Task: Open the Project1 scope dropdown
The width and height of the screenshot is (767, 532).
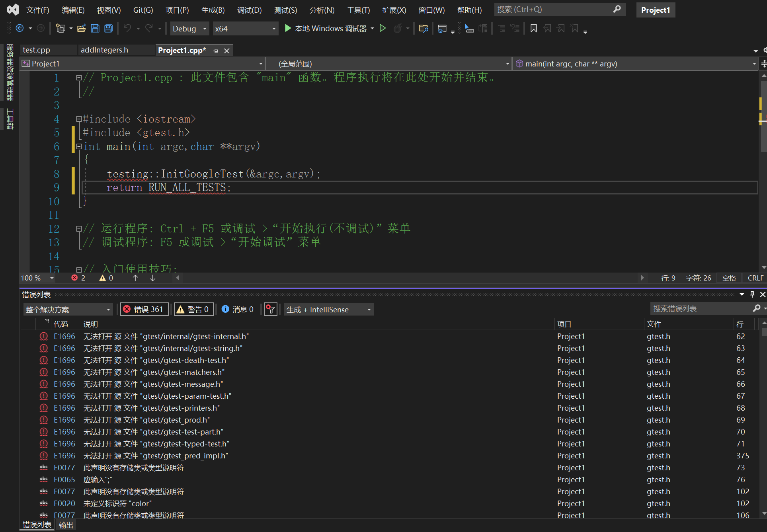Action: [x=142, y=64]
